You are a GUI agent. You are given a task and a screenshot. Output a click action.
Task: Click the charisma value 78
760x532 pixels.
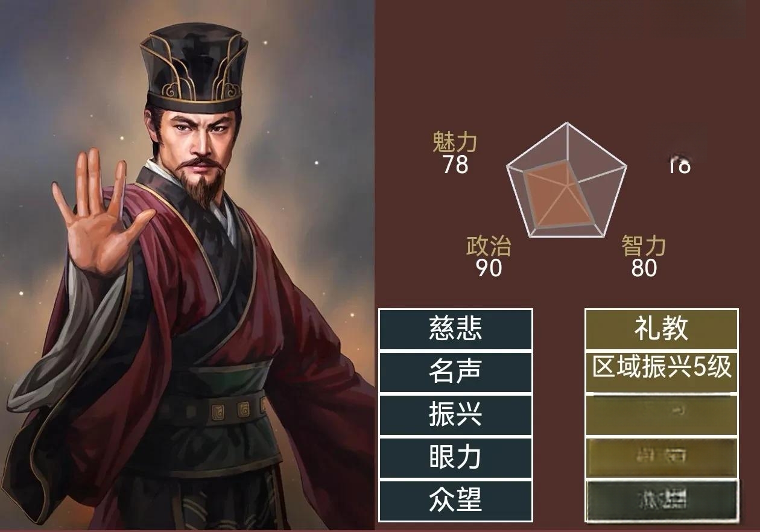coord(455,165)
